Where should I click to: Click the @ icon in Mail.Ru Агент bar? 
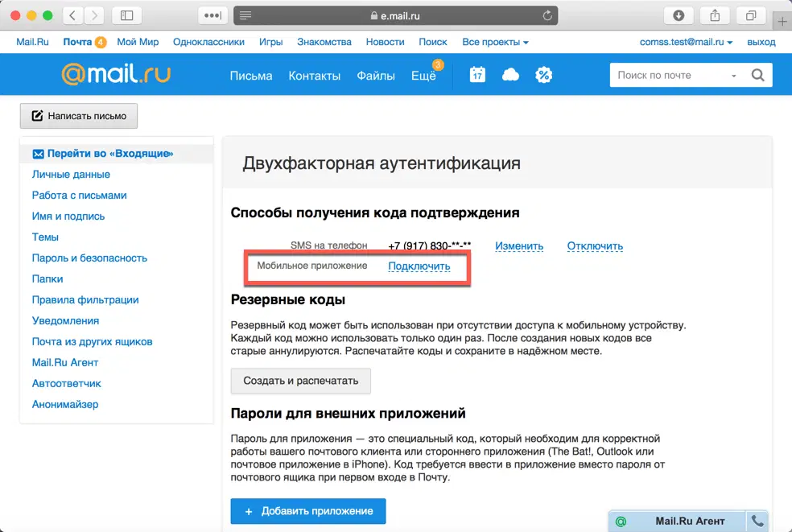621,522
